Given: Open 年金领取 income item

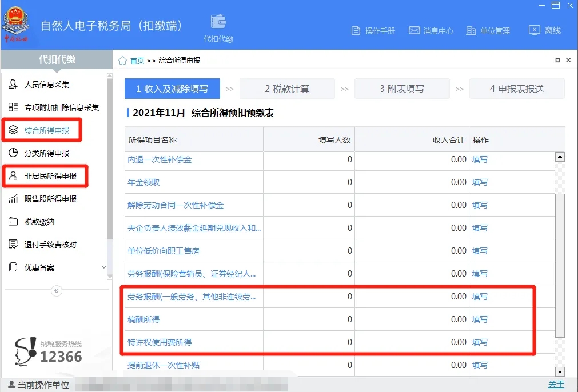Looking at the screenshot, I should pos(143,182).
